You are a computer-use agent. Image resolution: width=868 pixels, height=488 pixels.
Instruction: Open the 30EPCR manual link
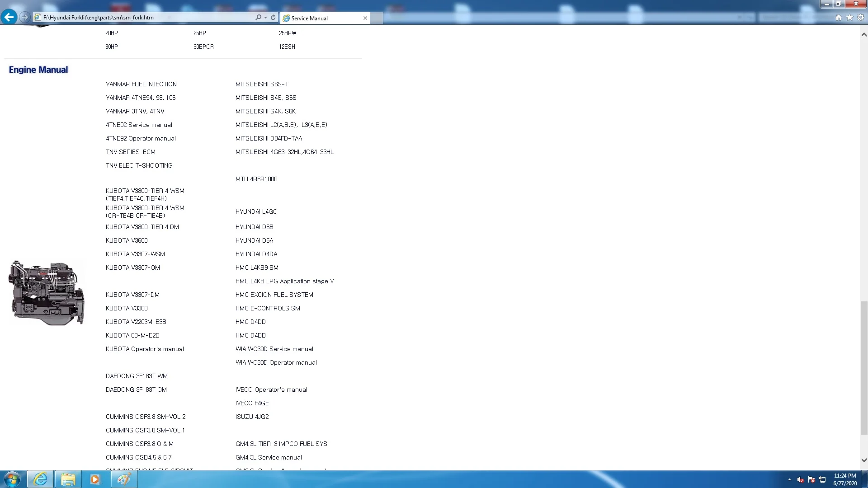203,47
